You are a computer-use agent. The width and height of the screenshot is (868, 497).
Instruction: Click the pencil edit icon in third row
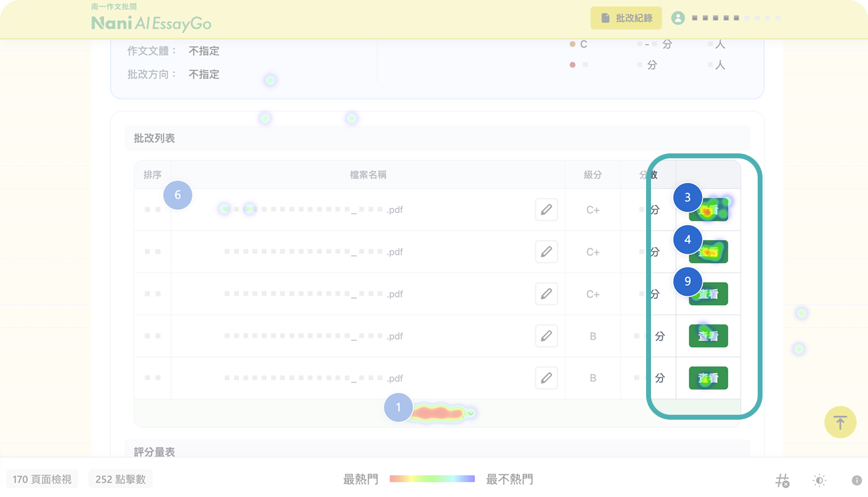tap(546, 294)
